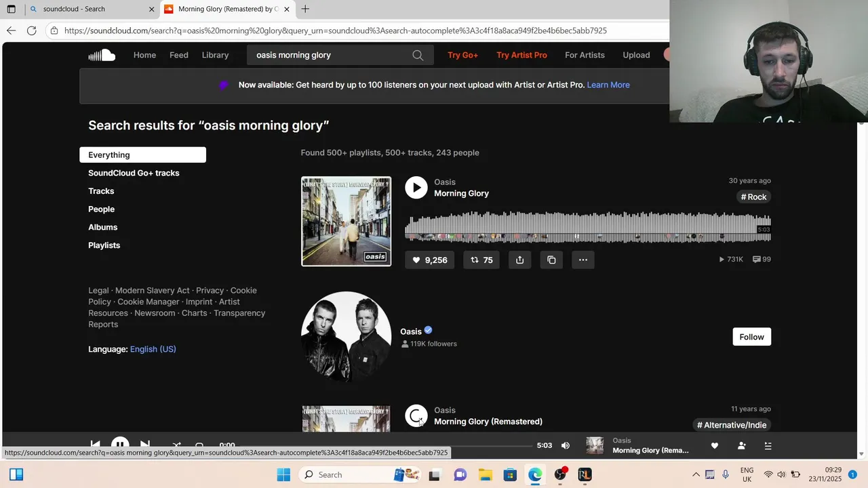The image size is (868, 488).
Task: Click the browser address bar URL
Action: pos(336,30)
